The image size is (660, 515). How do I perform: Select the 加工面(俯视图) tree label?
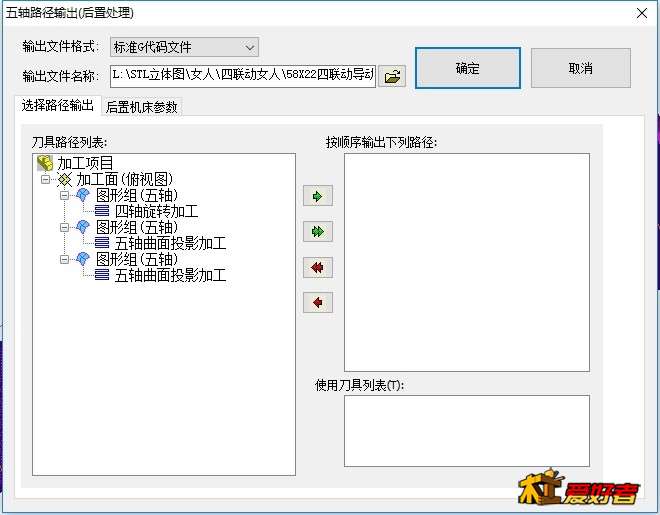[125, 179]
